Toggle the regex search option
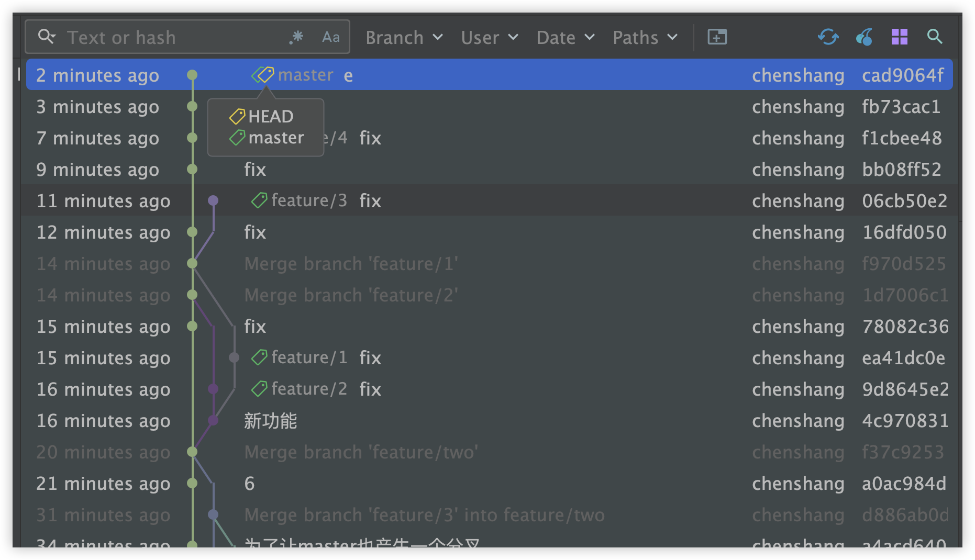The image size is (975, 560). click(x=296, y=37)
